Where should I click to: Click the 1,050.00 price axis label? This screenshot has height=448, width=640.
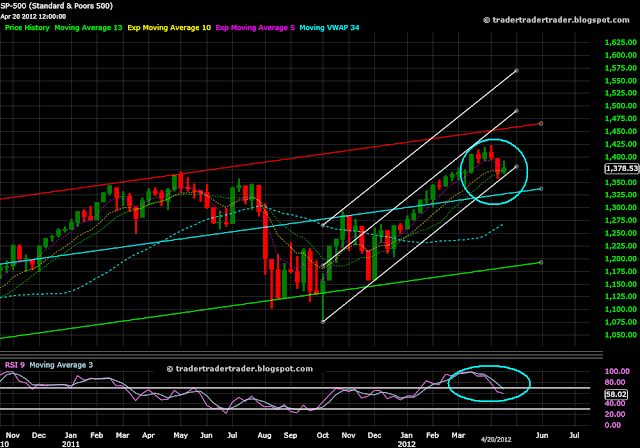[x=620, y=335]
